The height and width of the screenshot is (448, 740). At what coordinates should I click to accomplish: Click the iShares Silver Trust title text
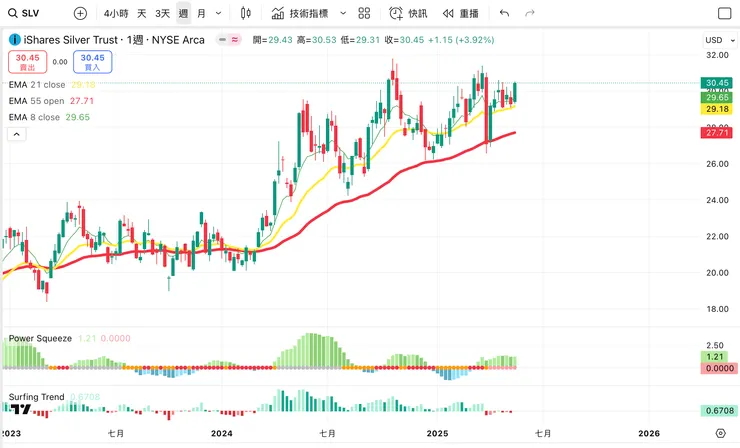[70, 40]
